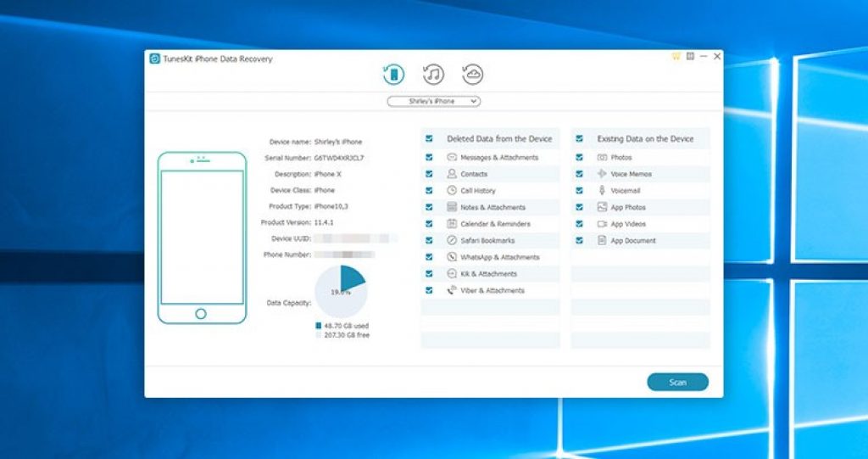Click the 207.30 GB free legend text
868x459 pixels.
pyautogui.click(x=347, y=335)
